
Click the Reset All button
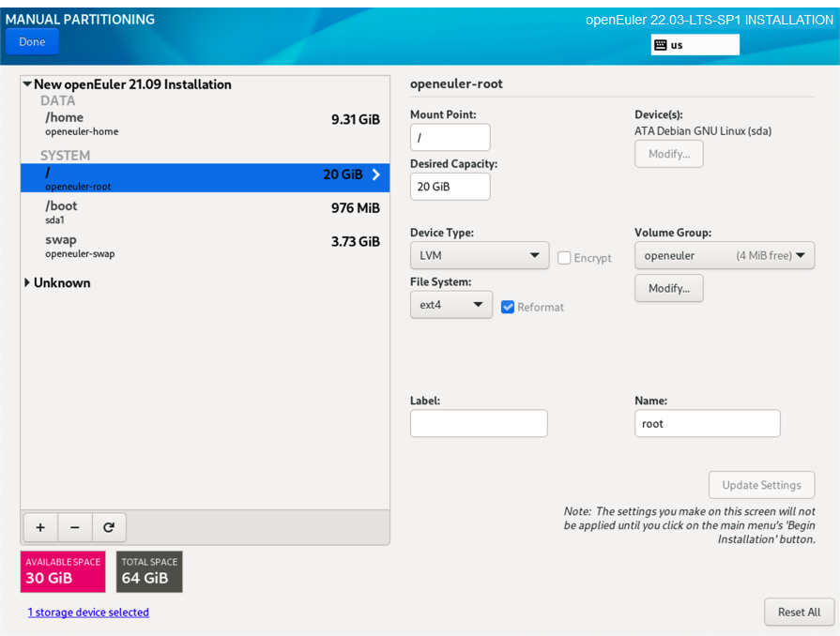[x=799, y=612]
